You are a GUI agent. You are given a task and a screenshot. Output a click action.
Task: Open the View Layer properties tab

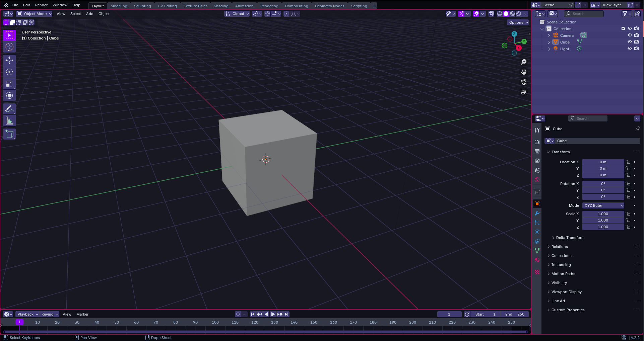[537, 161]
